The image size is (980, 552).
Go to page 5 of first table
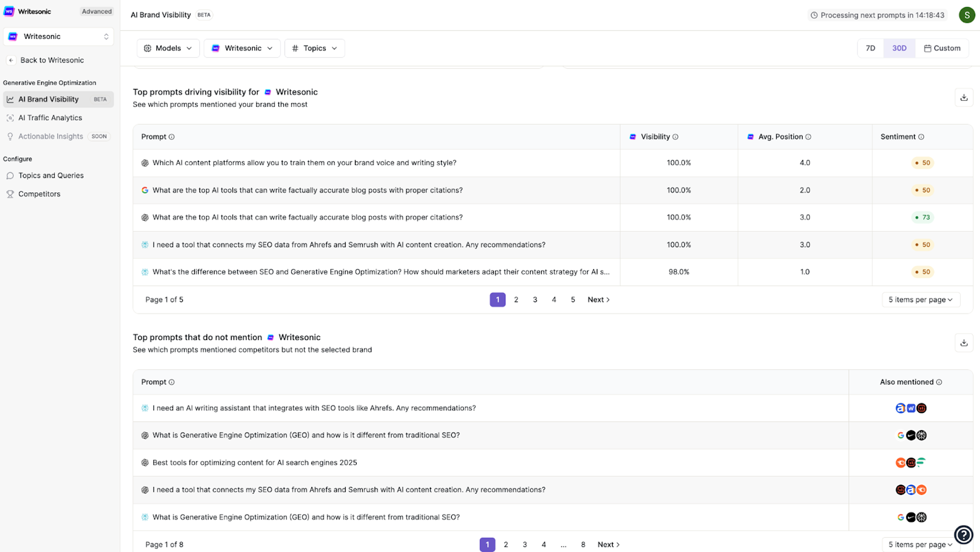tap(573, 300)
